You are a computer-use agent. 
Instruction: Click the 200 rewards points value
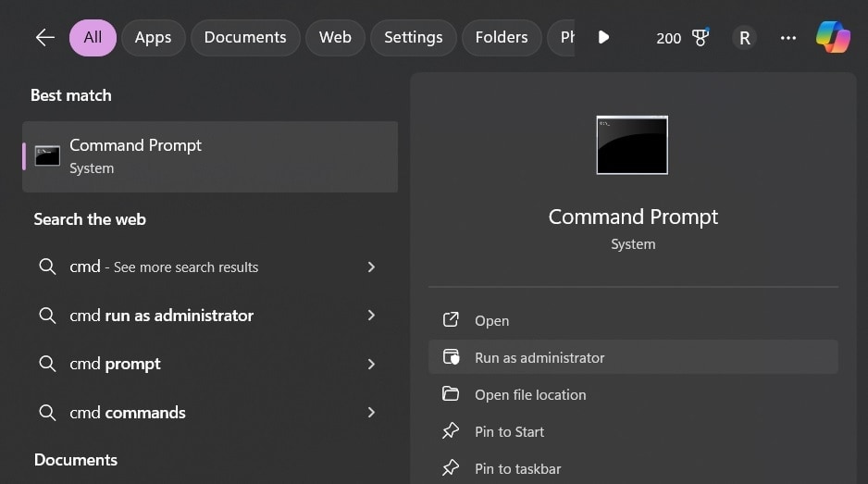[x=668, y=38]
